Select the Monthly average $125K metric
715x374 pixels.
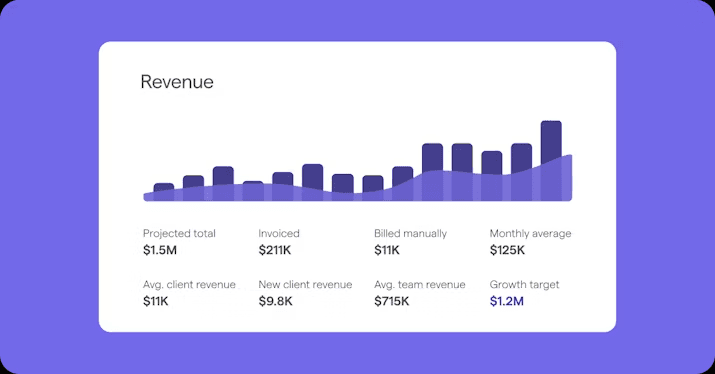pyautogui.click(x=507, y=250)
